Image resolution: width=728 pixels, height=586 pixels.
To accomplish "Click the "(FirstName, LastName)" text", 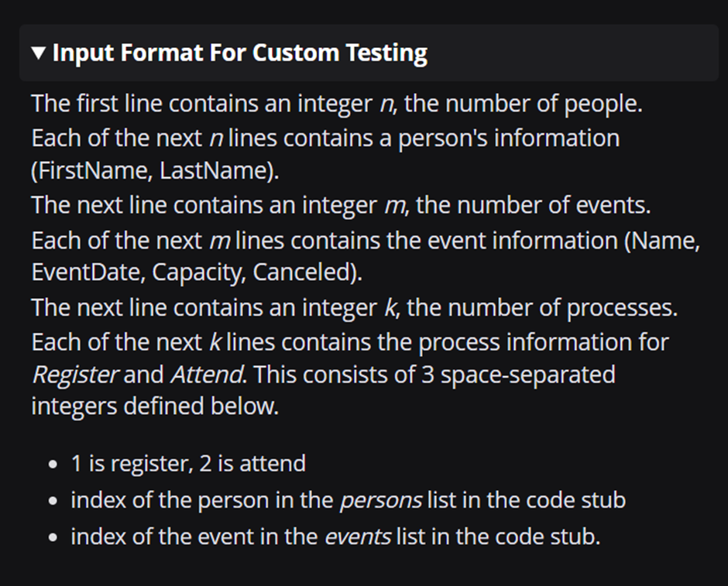I will [x=155, y=171].
